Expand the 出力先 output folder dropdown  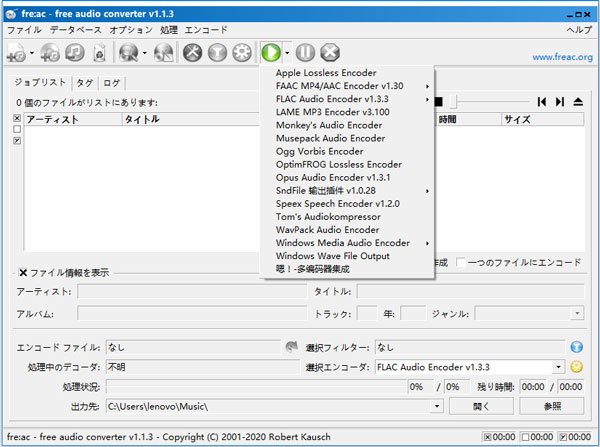(437, 407)
